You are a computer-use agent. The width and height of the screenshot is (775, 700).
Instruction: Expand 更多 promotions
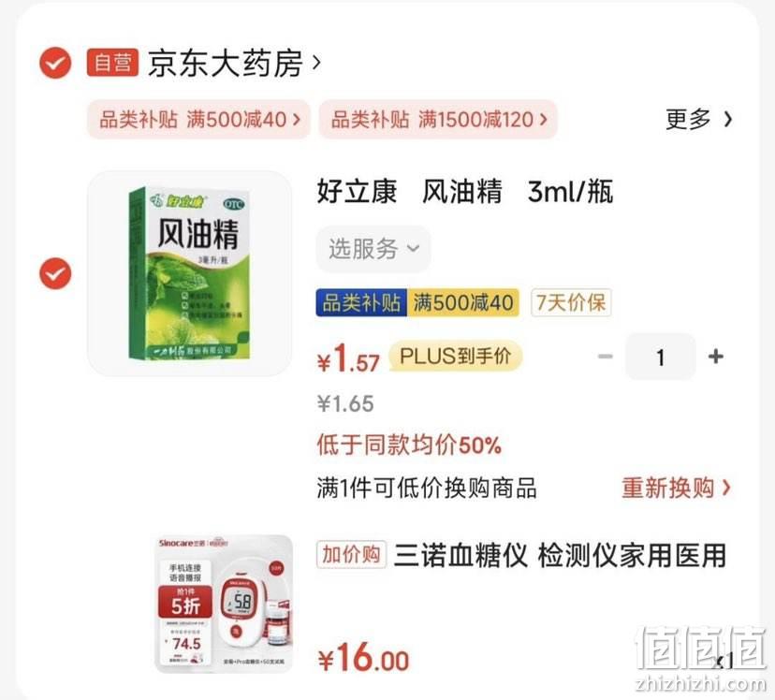point(698,119)
